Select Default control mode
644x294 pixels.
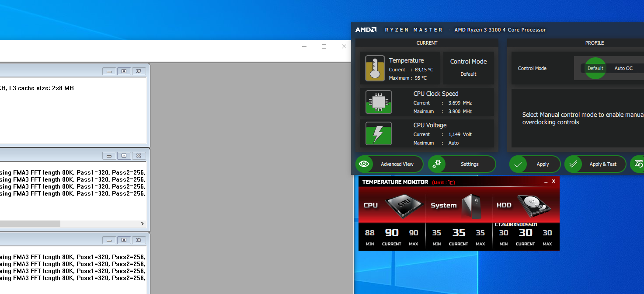595,68
